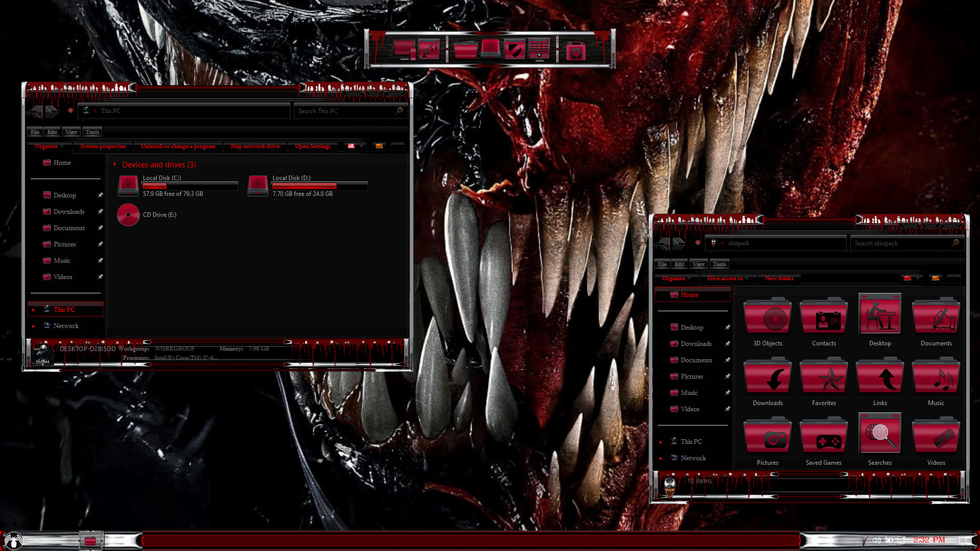Image resolution: width=980 pixels, height=551 pixels.
Task: Open Local Disk (C:) drive icon
Action: 128,185
